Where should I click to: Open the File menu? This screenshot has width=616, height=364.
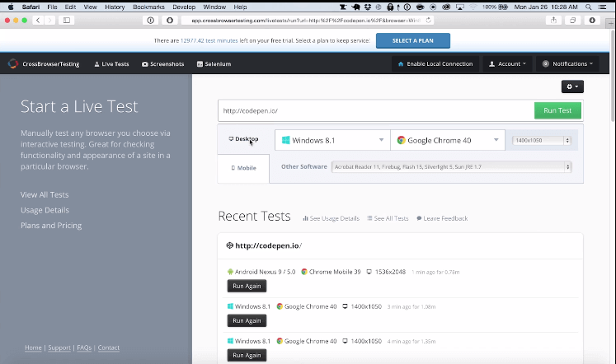click(52, 7)
